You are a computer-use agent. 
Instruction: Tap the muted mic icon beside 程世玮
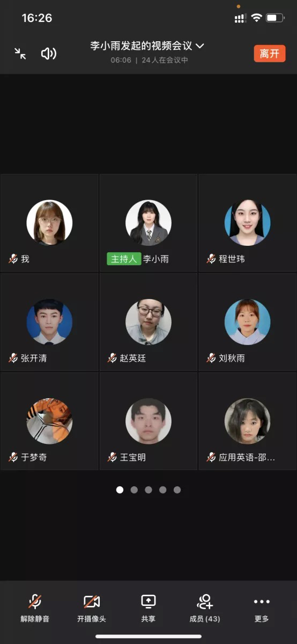(x=211, y=259)
